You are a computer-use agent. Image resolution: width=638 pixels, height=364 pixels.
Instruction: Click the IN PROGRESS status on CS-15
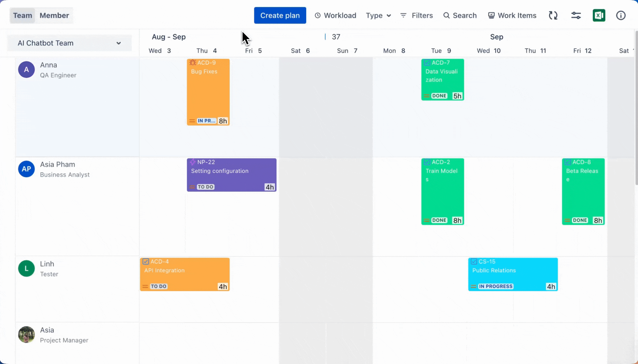[496, 286]
